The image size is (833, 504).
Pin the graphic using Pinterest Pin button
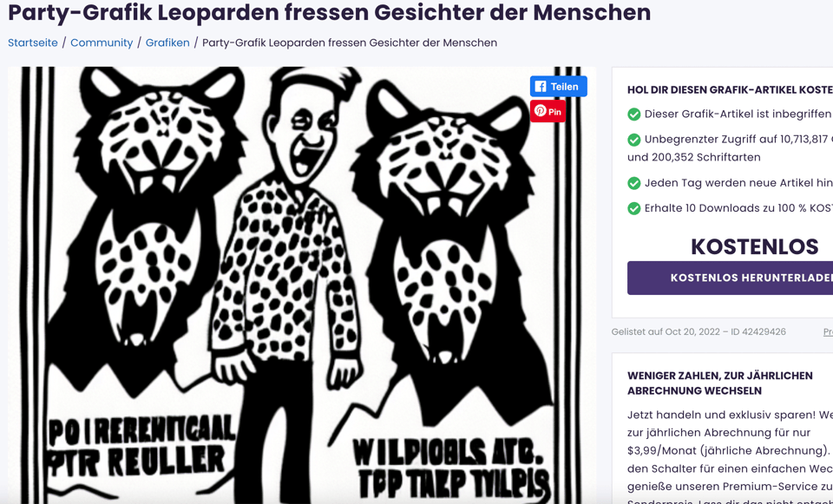coord(548,112)
